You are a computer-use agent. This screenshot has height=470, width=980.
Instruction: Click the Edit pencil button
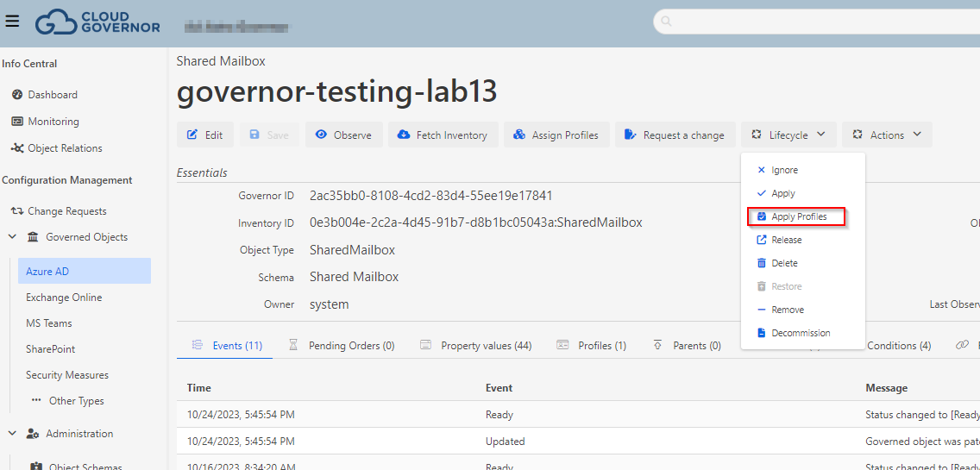(204, 135)
